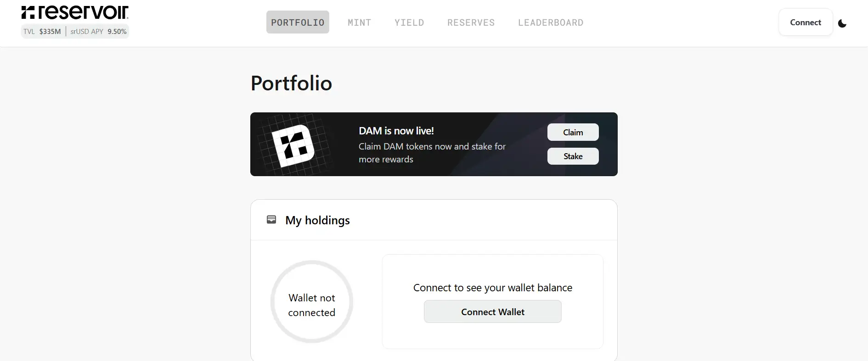
Task: Click the Connect to see wallet balance text
Action: (x=492, y=288)
